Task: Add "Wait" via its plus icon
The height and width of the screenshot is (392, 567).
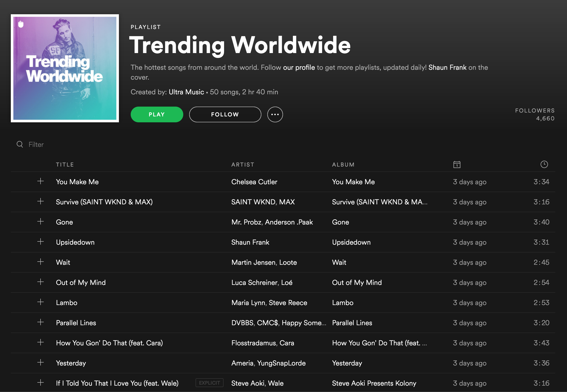Action: (41, 262)
